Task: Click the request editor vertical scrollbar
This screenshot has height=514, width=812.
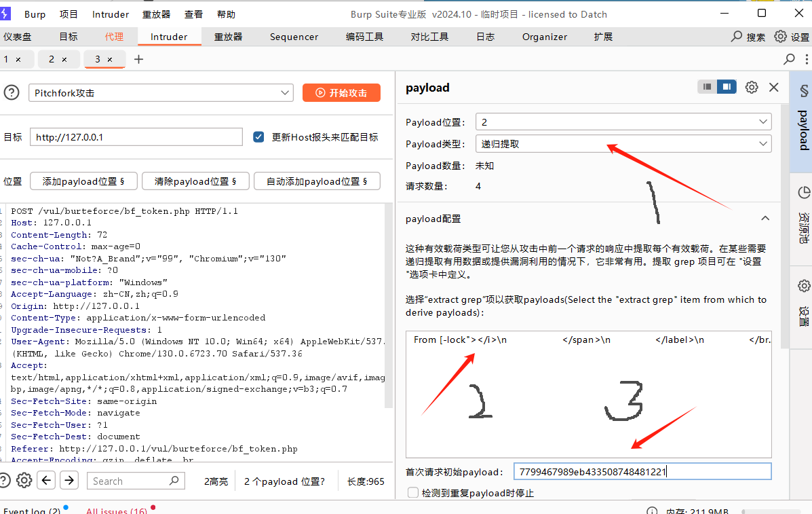Action: tap(389, 306)
